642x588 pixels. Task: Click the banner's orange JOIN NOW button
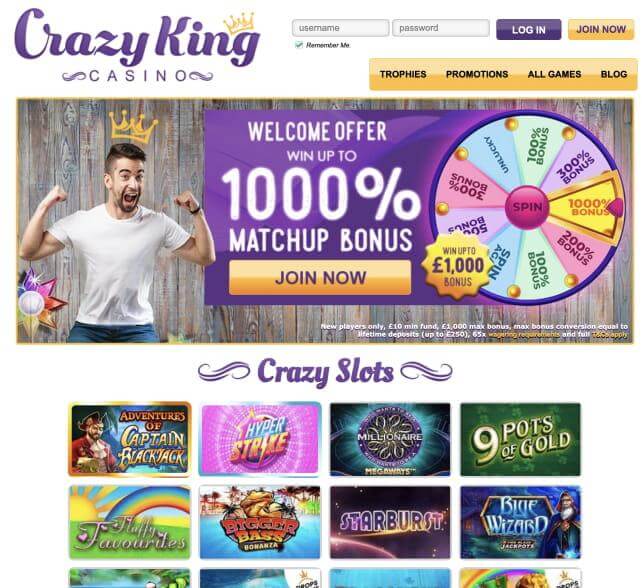320,278
